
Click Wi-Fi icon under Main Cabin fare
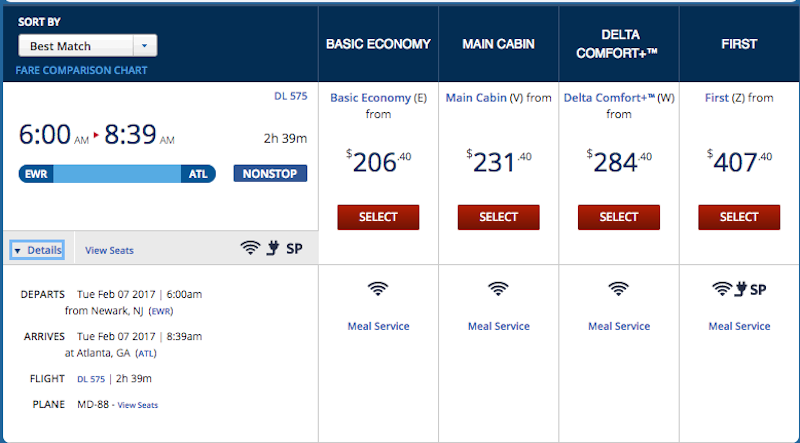(x=498, y=289)
